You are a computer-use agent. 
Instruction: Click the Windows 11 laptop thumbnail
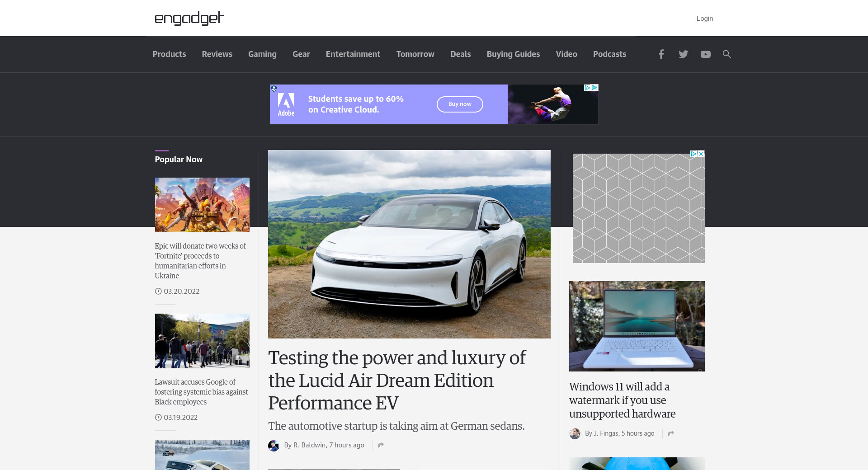tap(637, 326)
